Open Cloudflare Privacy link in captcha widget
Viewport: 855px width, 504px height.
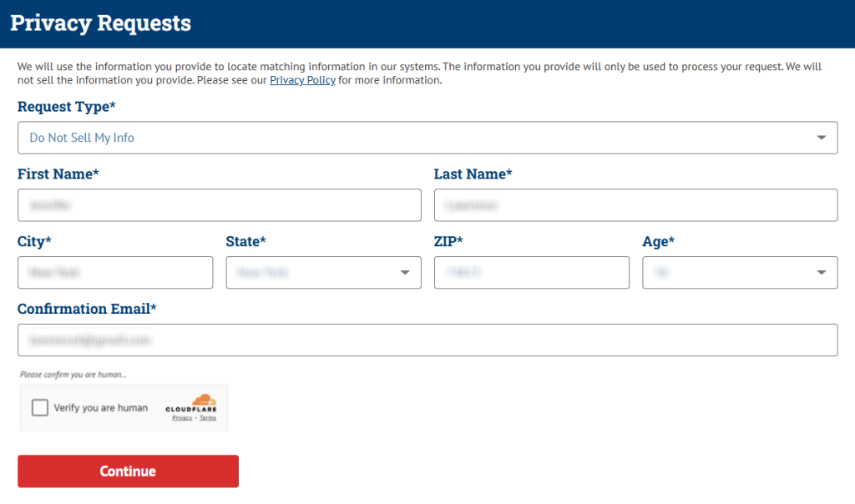tap(182, 418)
